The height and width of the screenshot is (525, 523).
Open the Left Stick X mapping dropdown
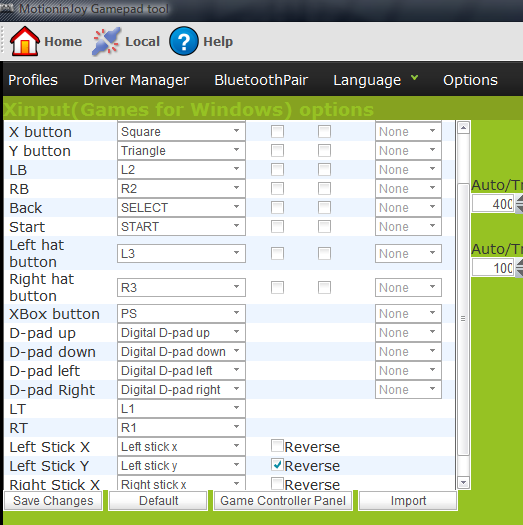[x=181, y=446]
